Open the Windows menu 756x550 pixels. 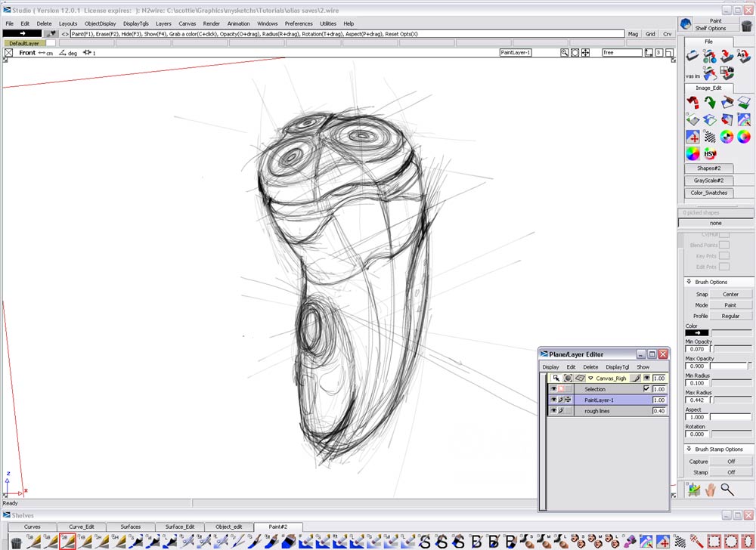[x=269, y=23]
